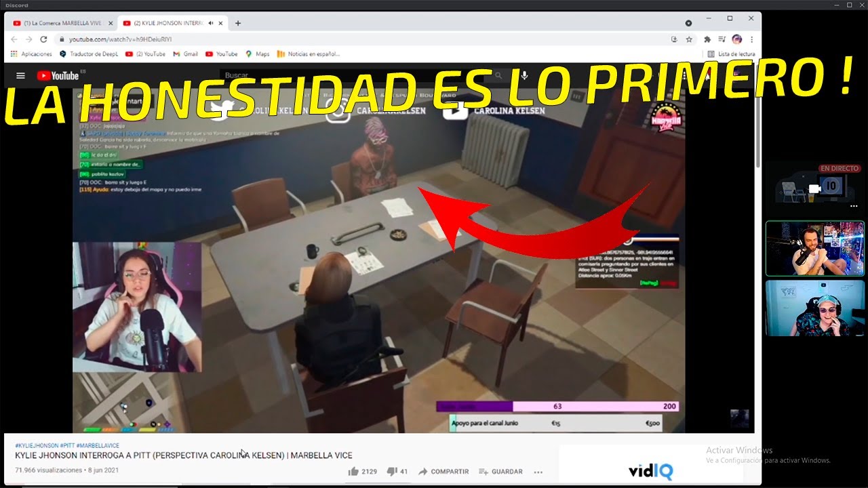The width and height of the screenshot is (868, 488).
Task: Open the more actions ellipsis under video
Action: [x=538, y=472]
